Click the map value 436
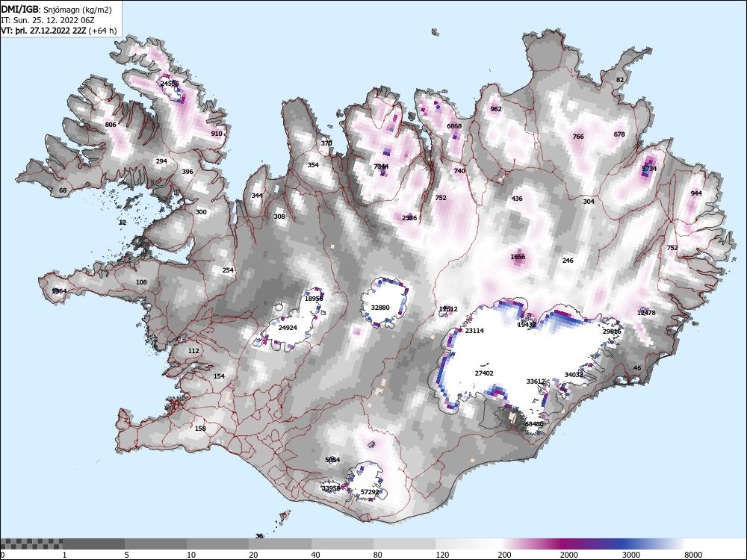The height and width of the screenshot is (560, 747). 517,199
